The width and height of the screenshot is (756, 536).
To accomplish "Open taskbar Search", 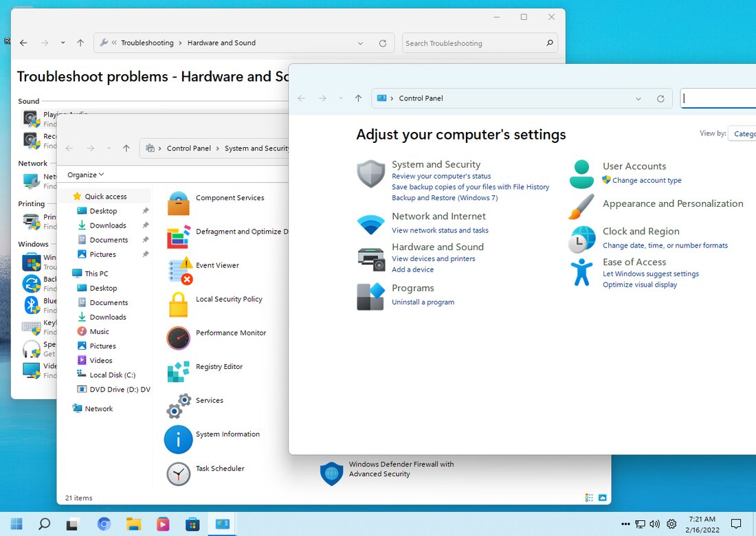I will [x=45, y=524].
